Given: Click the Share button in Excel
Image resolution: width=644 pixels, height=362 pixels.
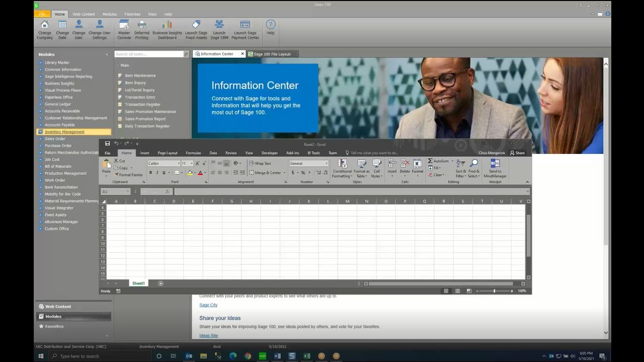Looking at the screenshot, I should pos(517,153).
